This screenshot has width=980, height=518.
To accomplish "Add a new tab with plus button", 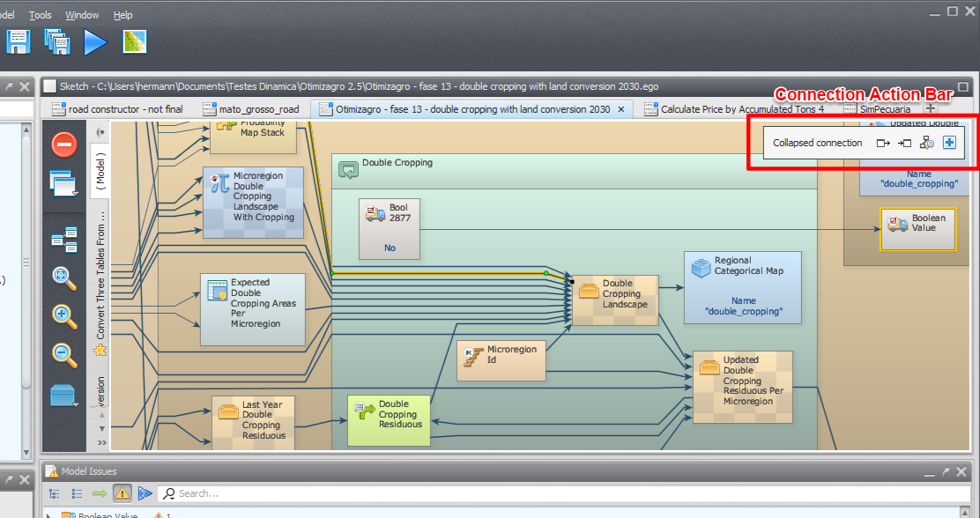I will pos(931,108).
